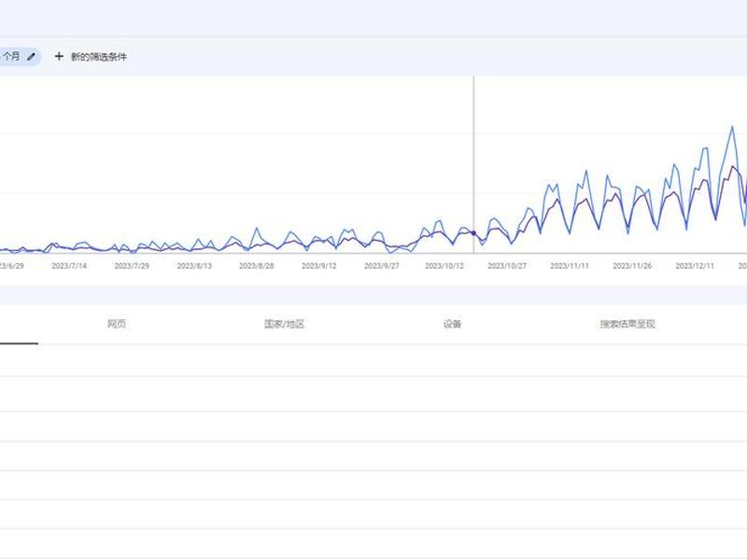Screen dimensions: 747x560
Task: Click the 2023/11/11 axis date label
Action: 570,266
